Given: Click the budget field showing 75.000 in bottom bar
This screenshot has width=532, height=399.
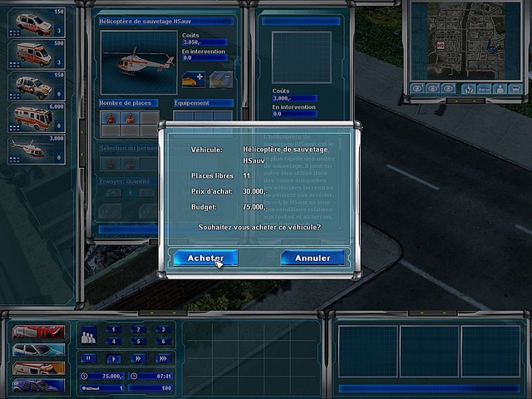Looking at the screenshot, I should click(101, 377).
